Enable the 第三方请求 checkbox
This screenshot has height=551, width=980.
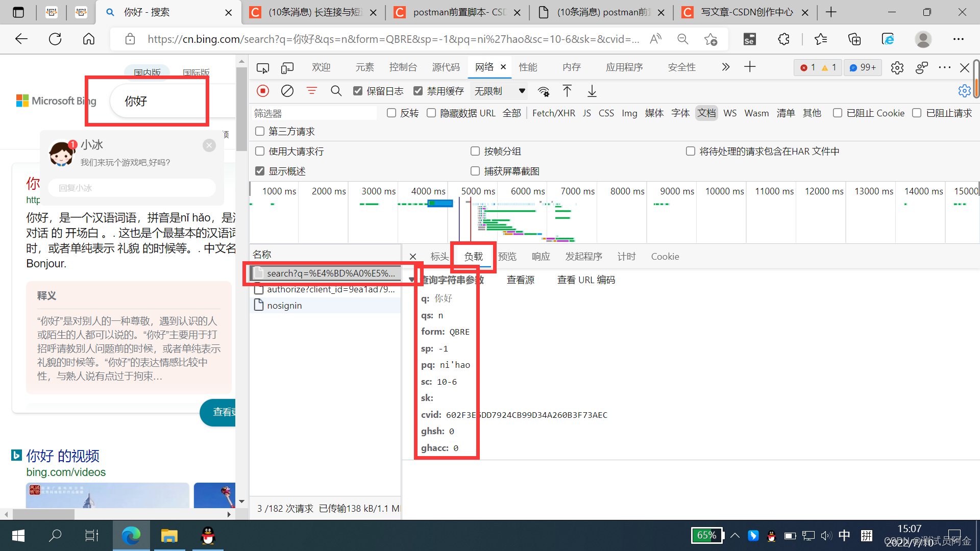click(260, 132)
